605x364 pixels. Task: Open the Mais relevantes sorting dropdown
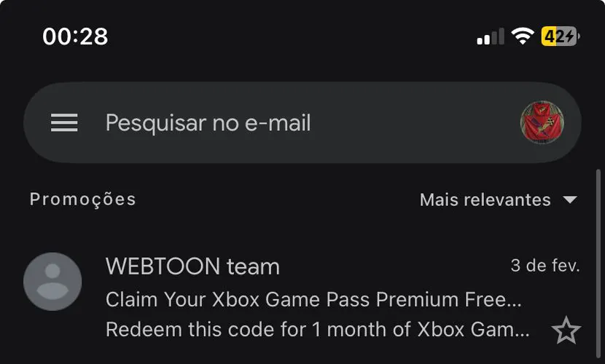(x=498, y=199)
